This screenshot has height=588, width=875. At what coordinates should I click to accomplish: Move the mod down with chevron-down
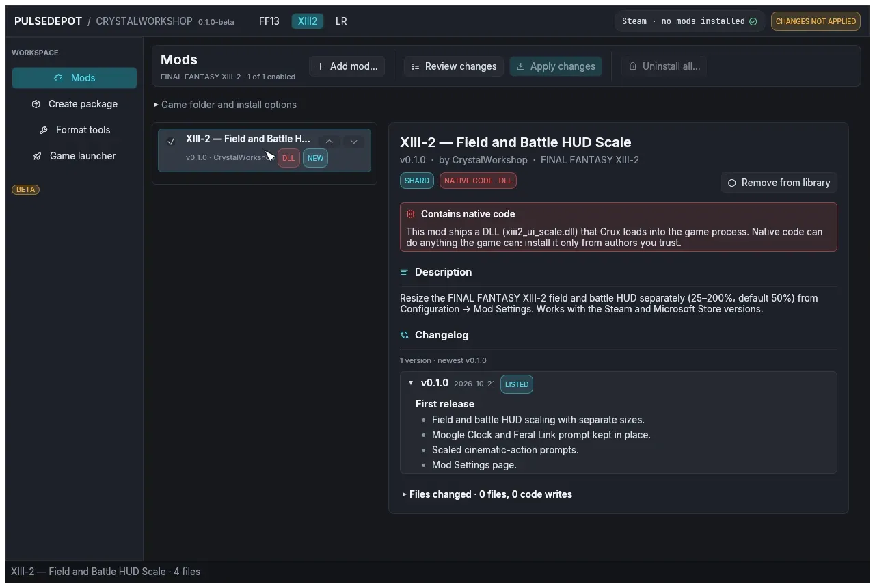coord(353,142)
